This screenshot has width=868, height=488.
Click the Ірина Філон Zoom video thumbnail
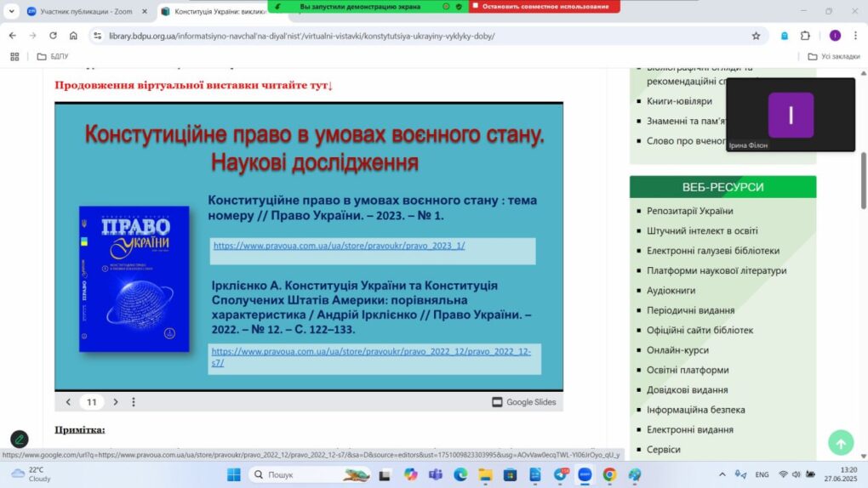790,115
